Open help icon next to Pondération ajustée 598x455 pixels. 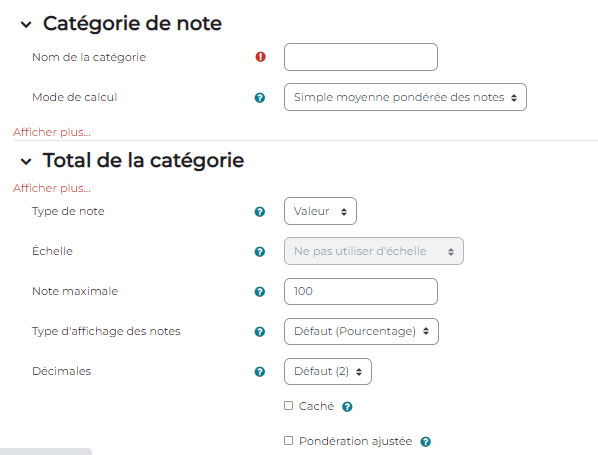pos(426,442)
